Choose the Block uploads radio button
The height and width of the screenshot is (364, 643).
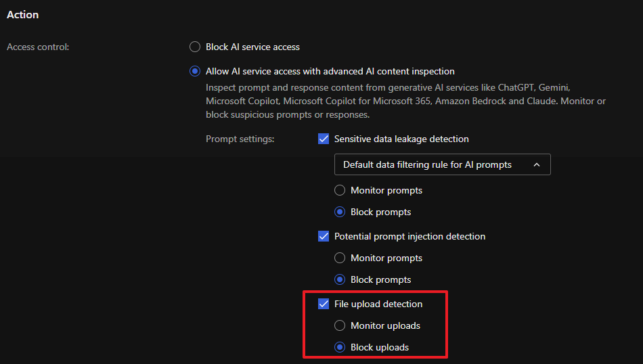pos(340,347)
